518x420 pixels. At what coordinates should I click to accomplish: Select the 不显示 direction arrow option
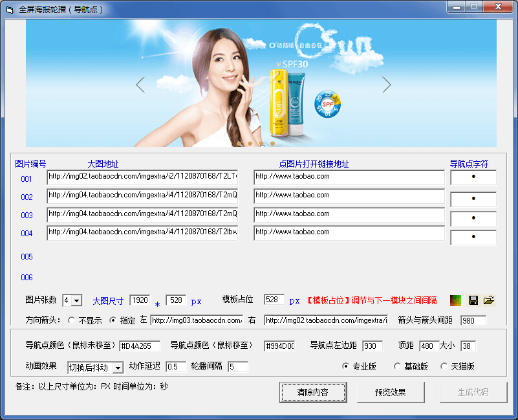coord(72,320)
